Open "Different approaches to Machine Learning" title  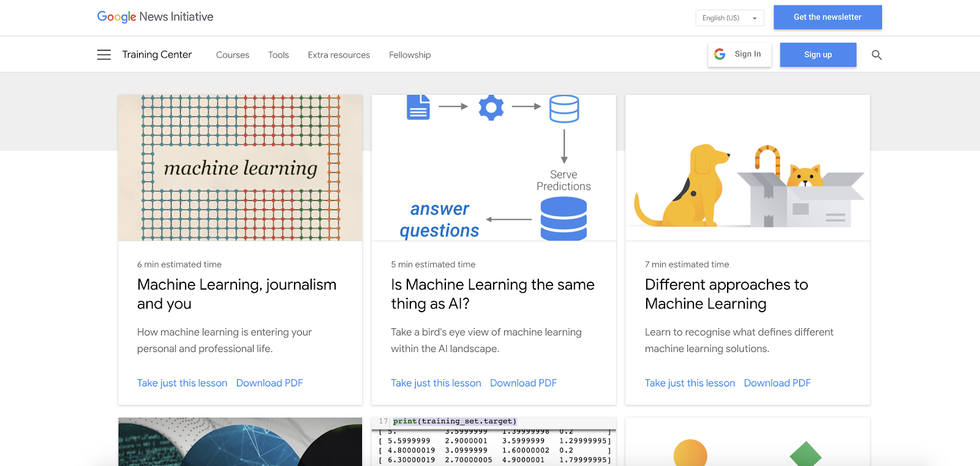pos(726,294)
